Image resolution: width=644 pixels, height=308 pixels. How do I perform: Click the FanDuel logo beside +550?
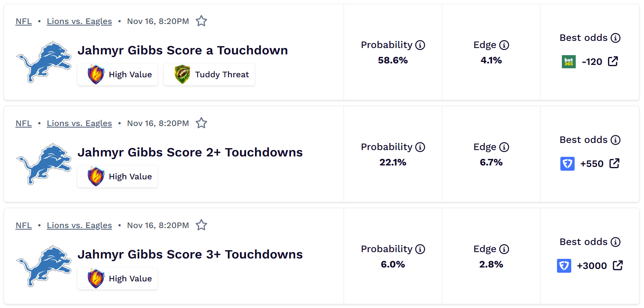coord(567,164)
